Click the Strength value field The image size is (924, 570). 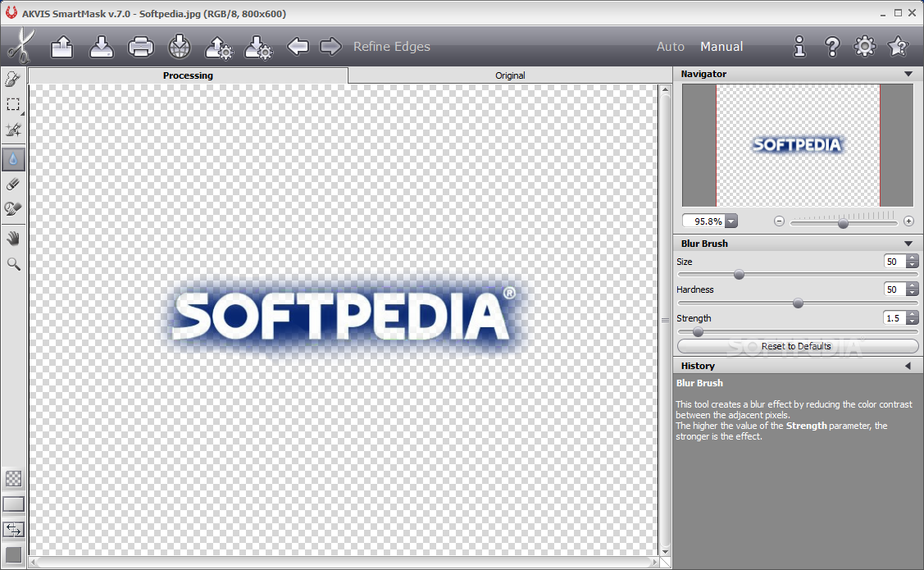click(x=895, y=318)
